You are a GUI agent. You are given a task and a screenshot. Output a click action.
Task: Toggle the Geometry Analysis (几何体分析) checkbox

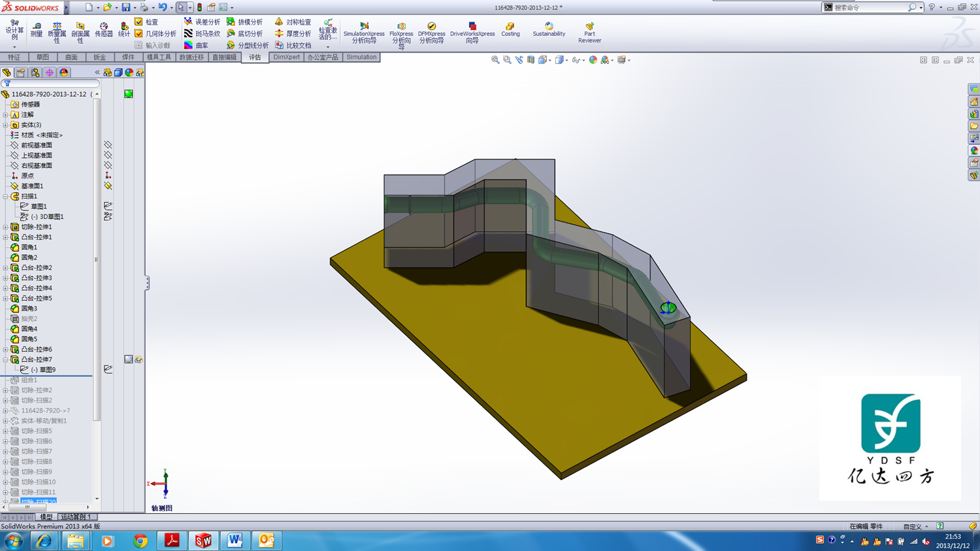(x=139, y=34)
